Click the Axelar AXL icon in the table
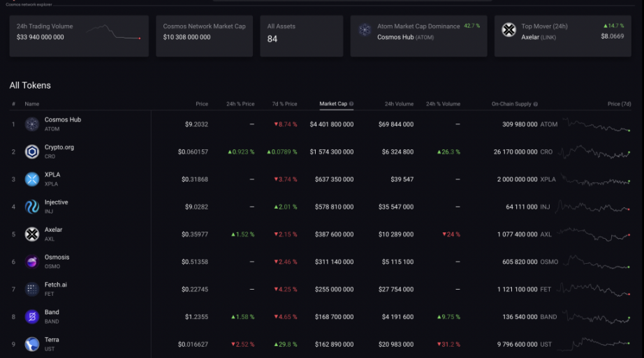Viewport: 644px width, 358px height. click(x=32, y=234)
